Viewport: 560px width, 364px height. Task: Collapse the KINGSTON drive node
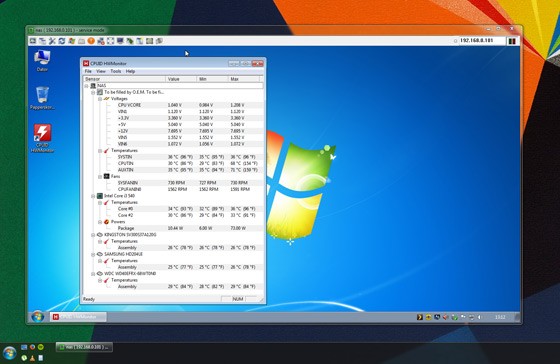[x=93, y=235]
